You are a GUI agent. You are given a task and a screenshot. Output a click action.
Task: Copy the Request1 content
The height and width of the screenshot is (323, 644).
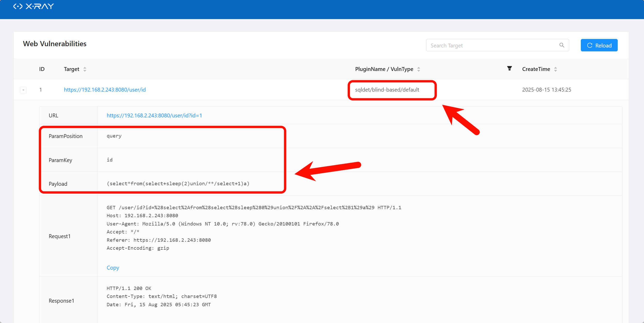point(113,268)
